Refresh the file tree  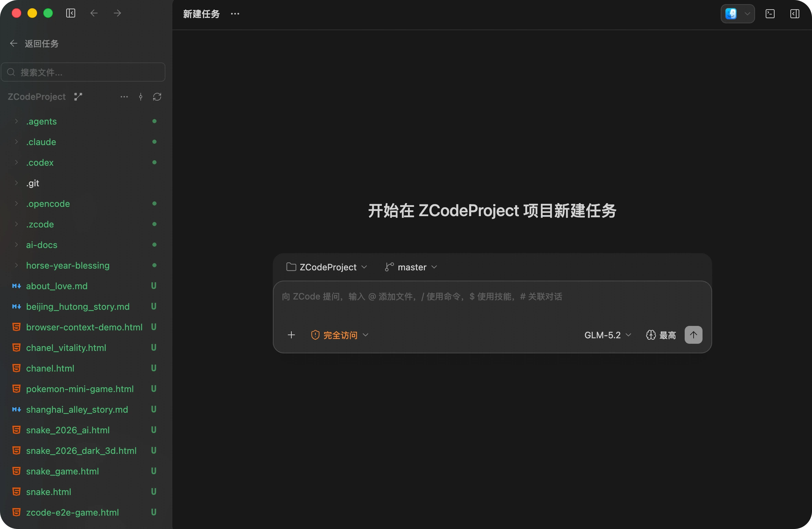[x=157, y=97]
